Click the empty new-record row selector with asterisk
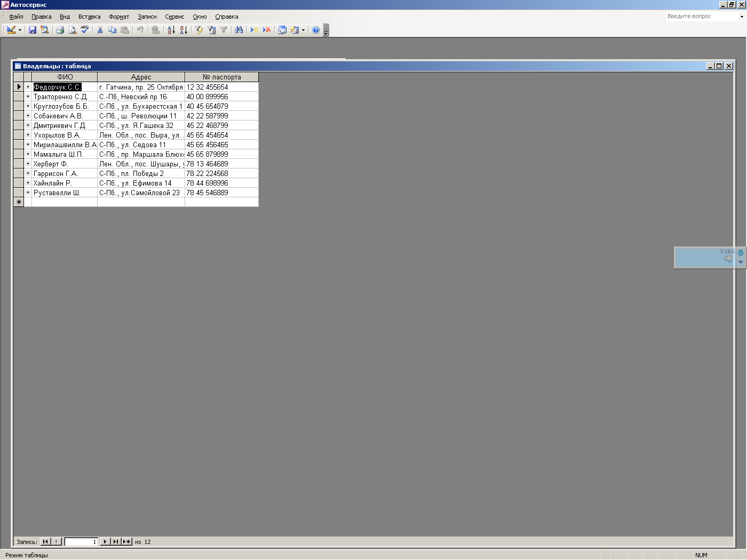 point(19,202)
